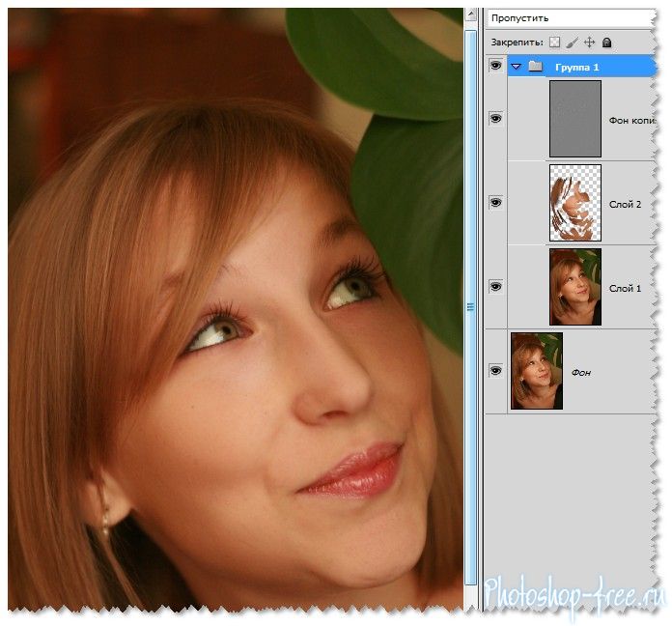Click the lock transparent pixels icon
This screenshot has width=672, height=626.
coord(554,43)
